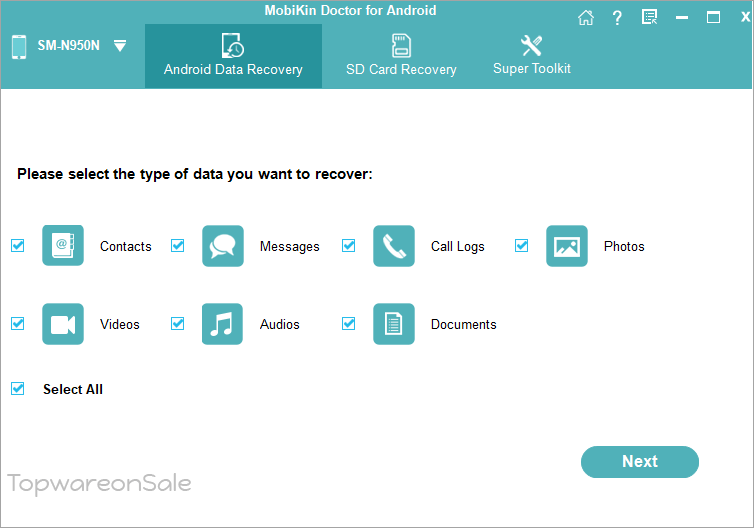The image size is (754, 528).
Task: Click the Audios music note icon
Action: 222,324
